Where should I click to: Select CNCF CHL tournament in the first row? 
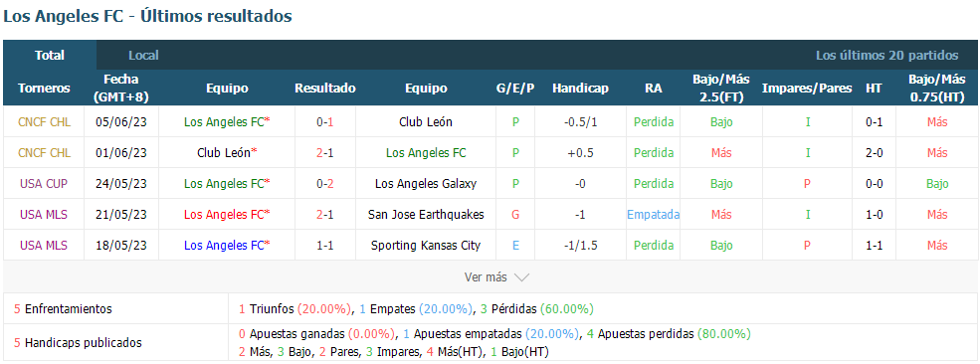44,121
